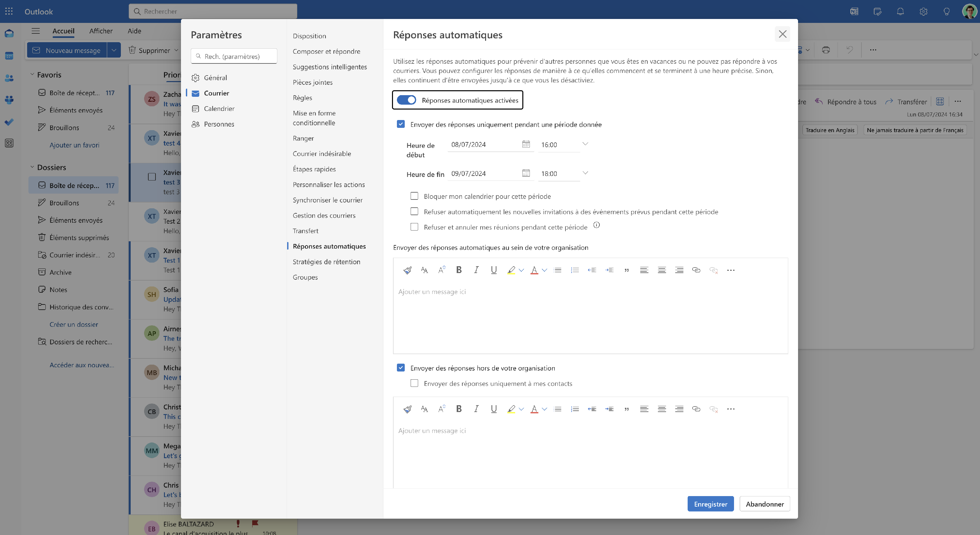Click the format painter icon in first editor
980x535 pixels.
pos(407,270)
